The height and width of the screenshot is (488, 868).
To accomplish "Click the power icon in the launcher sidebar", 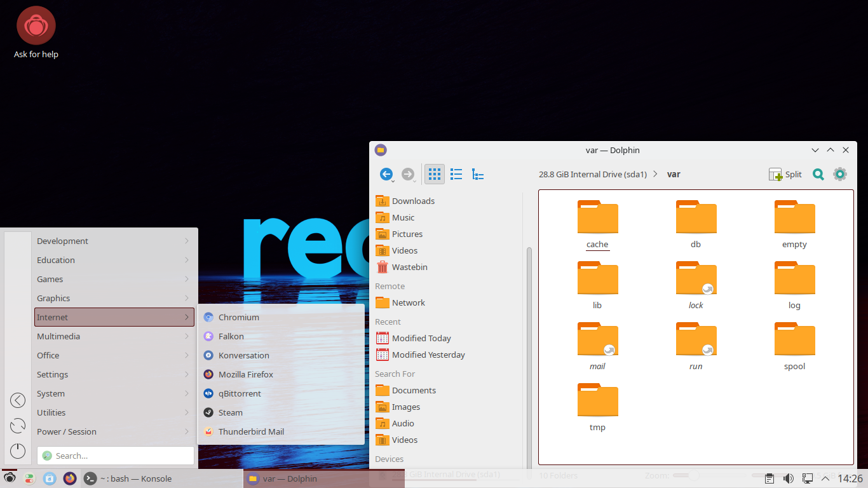I will tap(18, 451).
